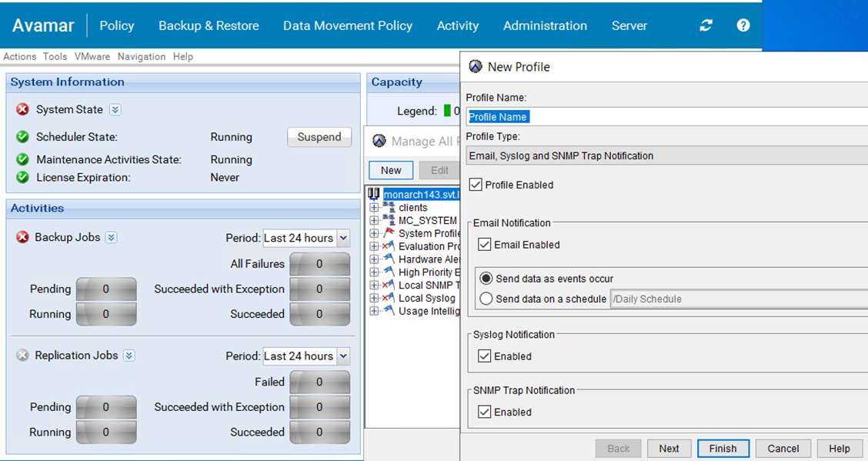Click the monarch143 server icon in tree
Image resolution: width=868 pixels, height=461 pixels.
tap(375, 194)
